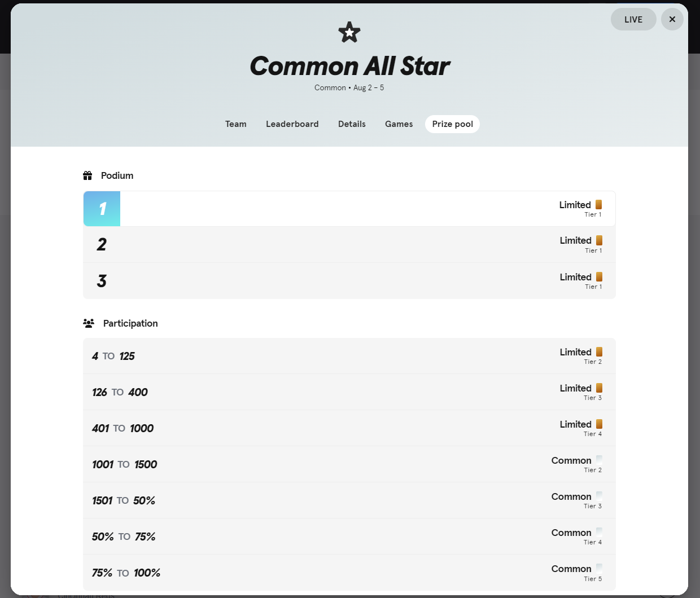This screenshot has height=598, width=700.
Task: Click the '75% TO 100%' rank range
Action: (x=126, y=573)
